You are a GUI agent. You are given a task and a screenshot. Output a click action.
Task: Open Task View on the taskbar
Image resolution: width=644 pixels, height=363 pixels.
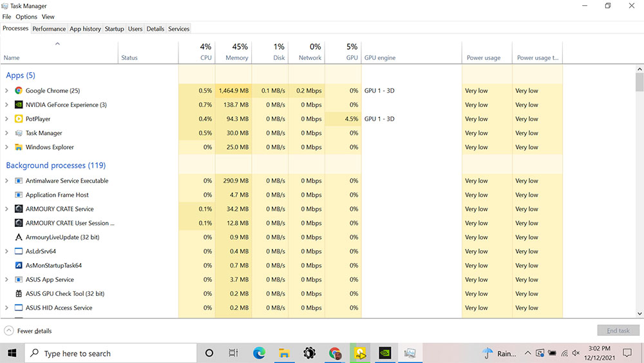coord(233,353)
